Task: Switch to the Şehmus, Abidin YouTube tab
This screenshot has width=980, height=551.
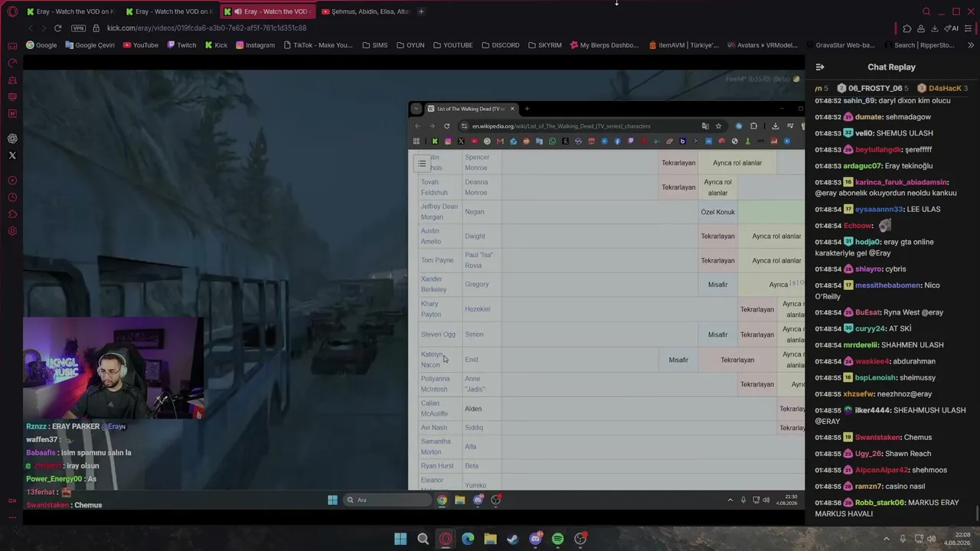Action: coord(367,11)
